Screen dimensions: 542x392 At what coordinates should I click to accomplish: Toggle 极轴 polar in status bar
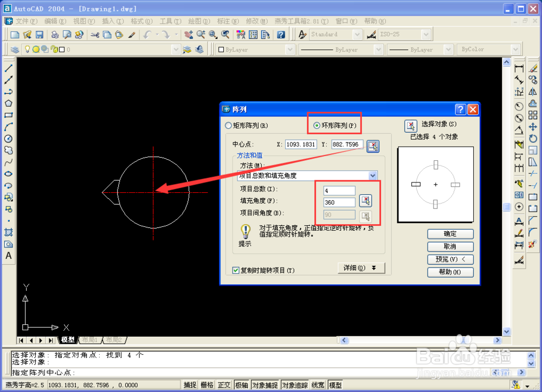pyautogui.click(x=241, y=385)
